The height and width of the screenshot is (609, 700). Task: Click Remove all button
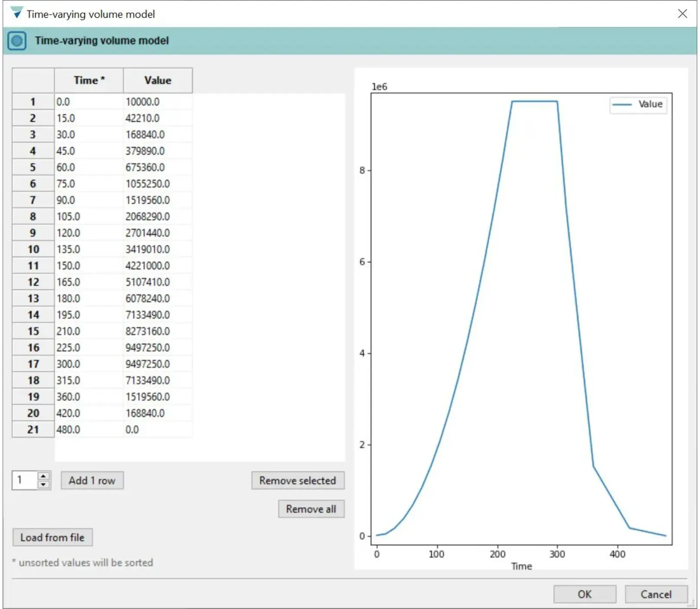311,509
